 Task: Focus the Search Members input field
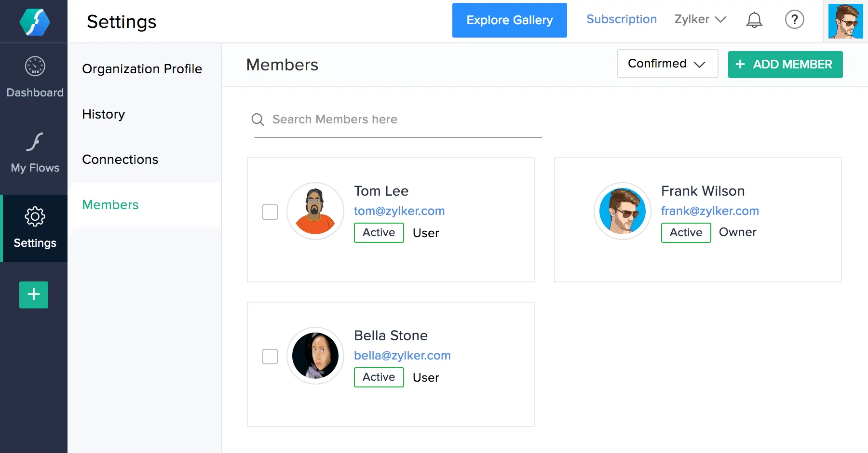click(x=398, y=120)
